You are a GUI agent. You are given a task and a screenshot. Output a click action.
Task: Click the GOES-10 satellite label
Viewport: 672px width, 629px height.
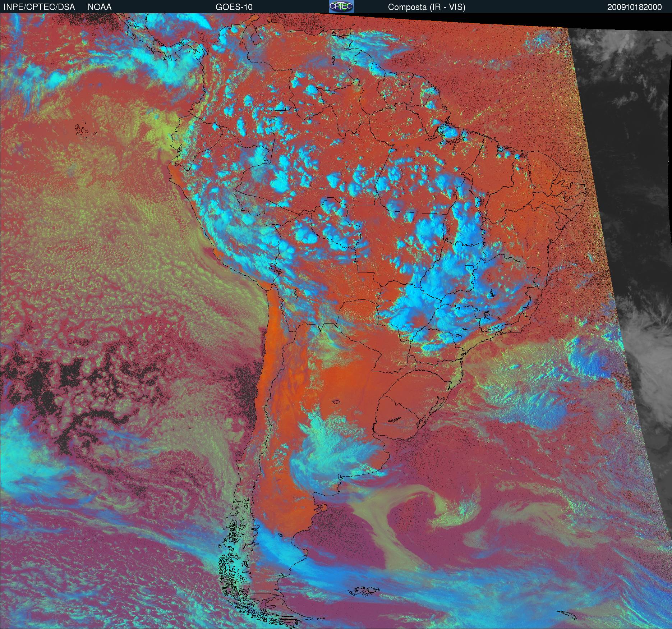234,7
